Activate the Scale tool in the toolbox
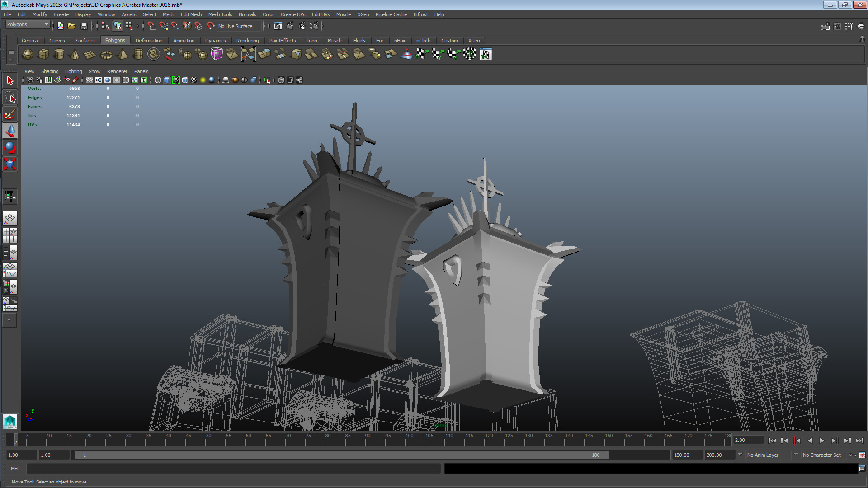The height and width of the screenshot is (488, 868). [10, 164]
